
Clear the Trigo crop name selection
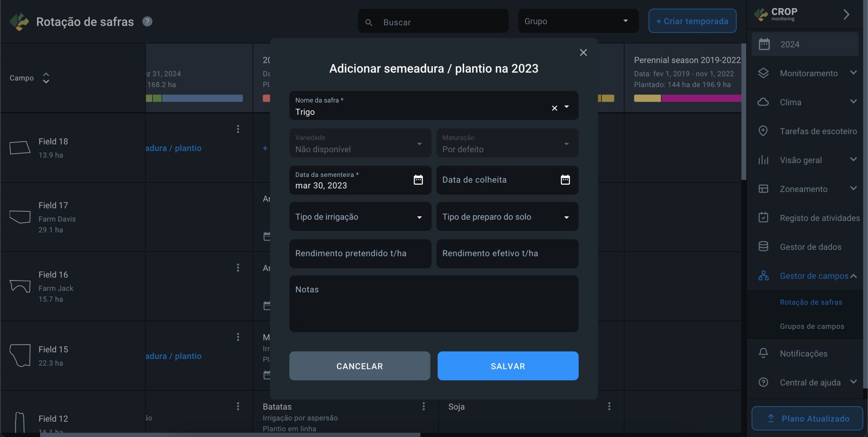coord(554,108)
